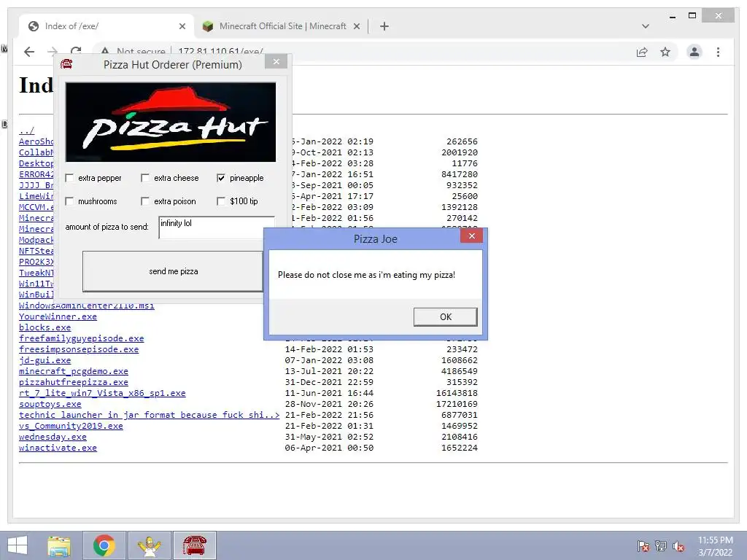Open the YoureWinner.exe link

58,316
